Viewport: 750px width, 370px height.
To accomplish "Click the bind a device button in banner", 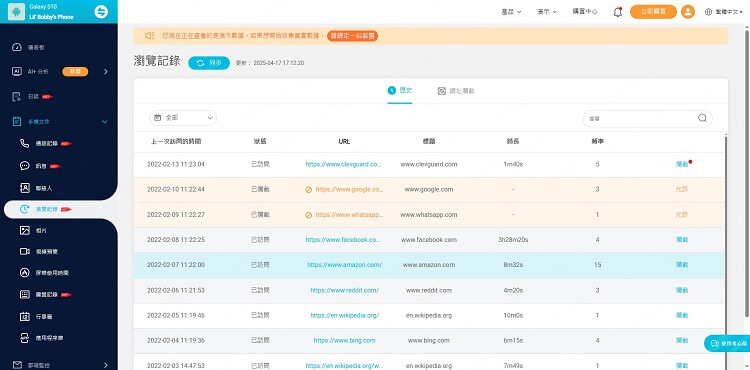I will coord(353,35).
